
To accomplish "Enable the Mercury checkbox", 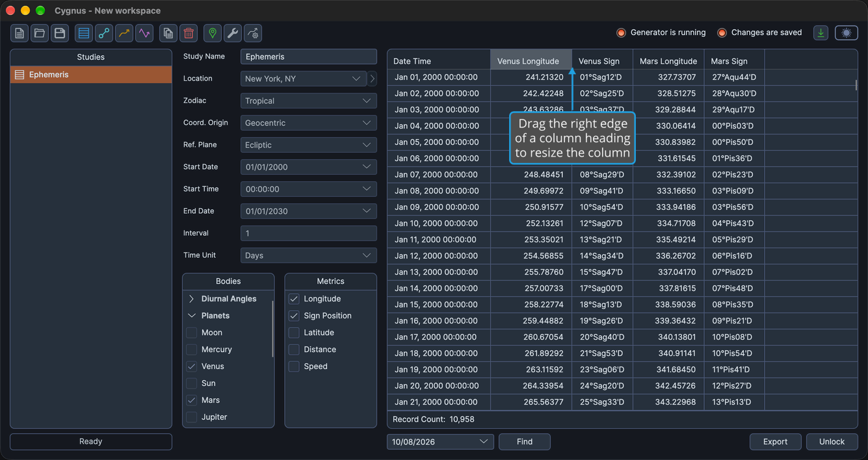I will 192,350.
